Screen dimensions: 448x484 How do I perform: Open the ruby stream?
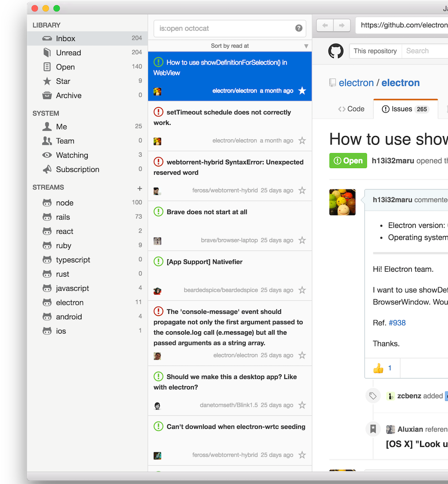(x=87, y=245)
